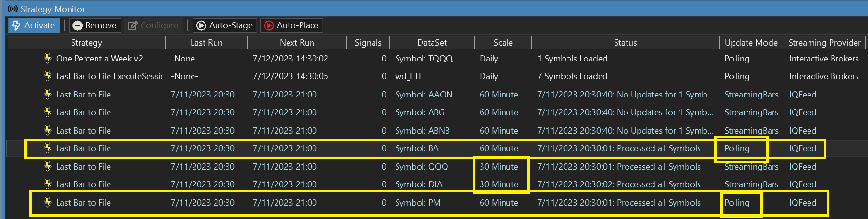Select the Symbol: DIA strategy row
Image resolution: width=868 pixels, height=219 pixels.
(418, 184)
